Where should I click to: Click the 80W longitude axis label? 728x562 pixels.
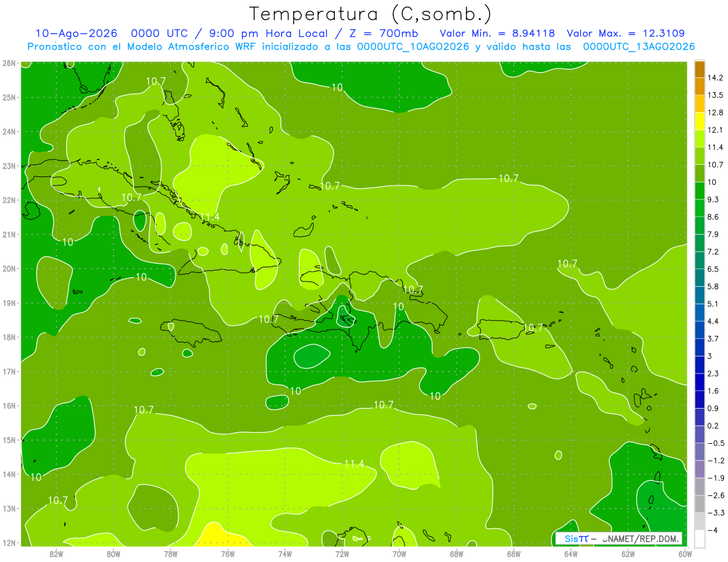pos(113,554)
